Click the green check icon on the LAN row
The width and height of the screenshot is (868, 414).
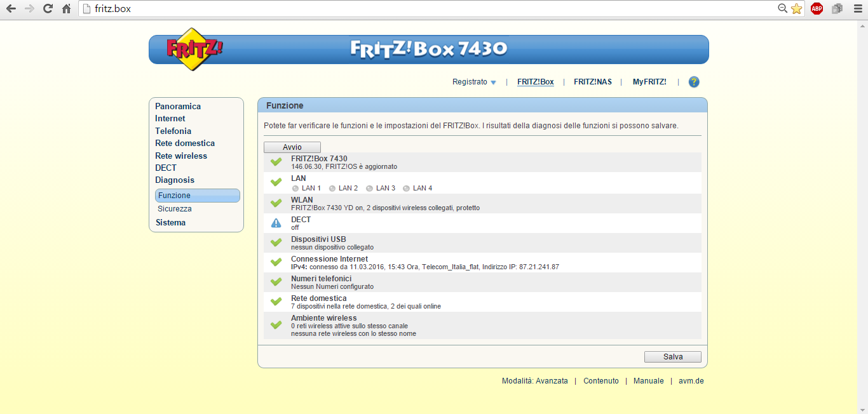276,182
